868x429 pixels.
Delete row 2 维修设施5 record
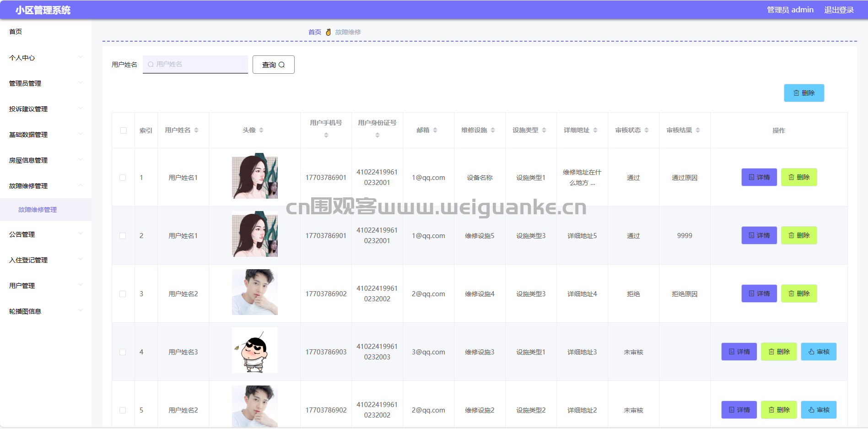coord(799,235)
